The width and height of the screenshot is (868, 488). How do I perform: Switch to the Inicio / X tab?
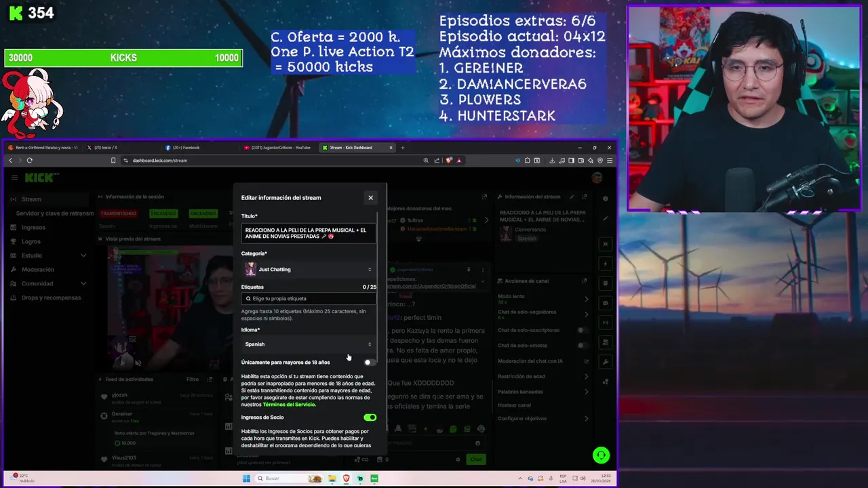click(x=122, y=148)
